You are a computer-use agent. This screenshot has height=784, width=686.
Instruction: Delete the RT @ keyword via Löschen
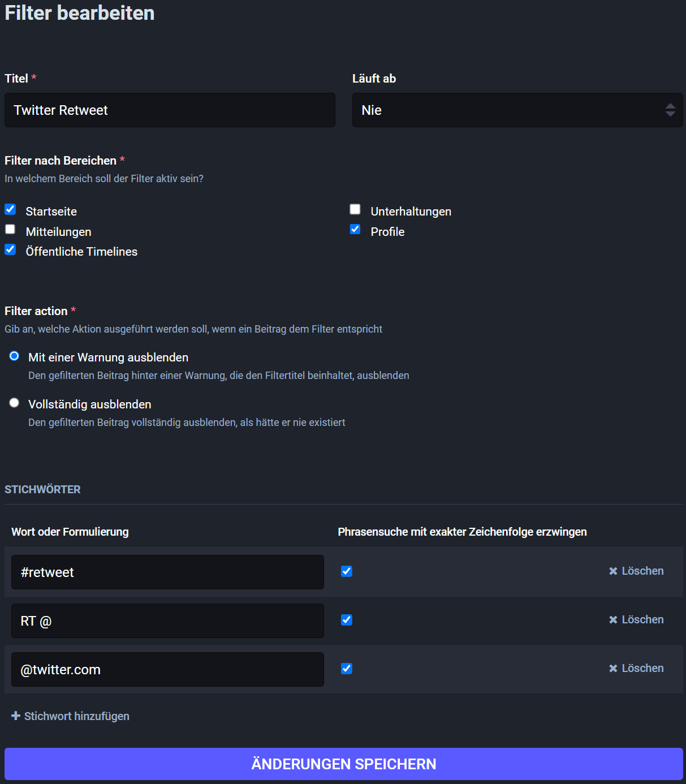636,620
